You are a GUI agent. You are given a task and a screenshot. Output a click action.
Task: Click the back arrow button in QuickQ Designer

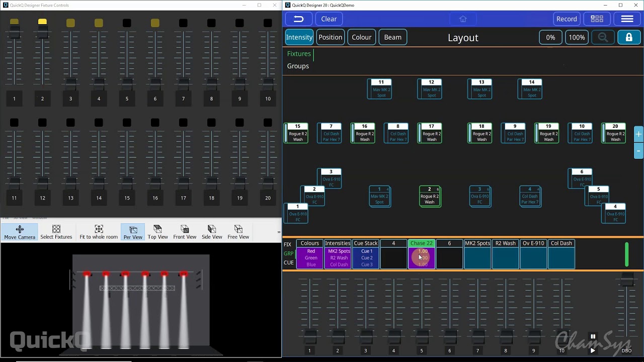[299, 19]
